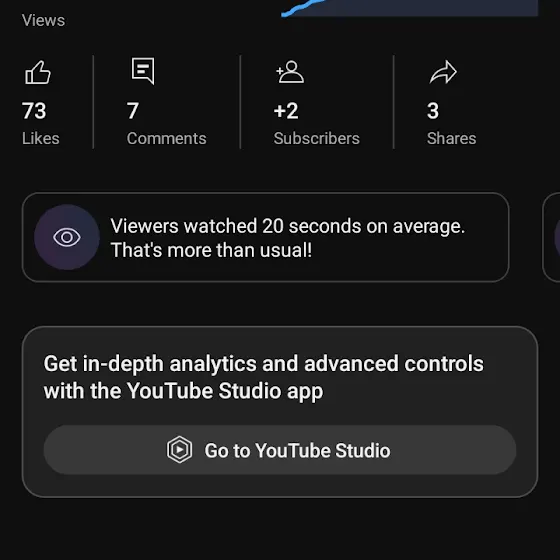560x560 pixels.
Task: Tap the Shares arrow icon
Action: coord(443,72)
